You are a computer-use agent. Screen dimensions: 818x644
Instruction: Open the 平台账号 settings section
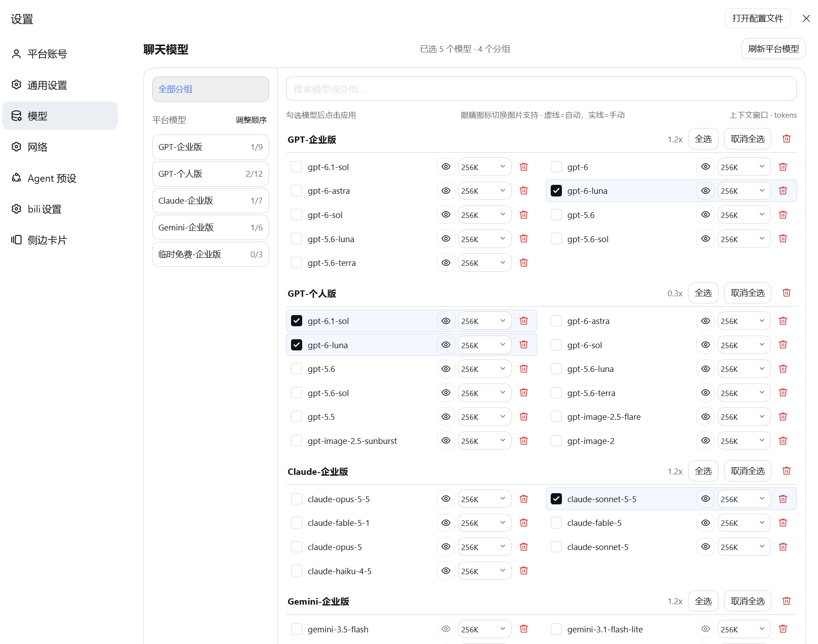click(x=60, y=54)
